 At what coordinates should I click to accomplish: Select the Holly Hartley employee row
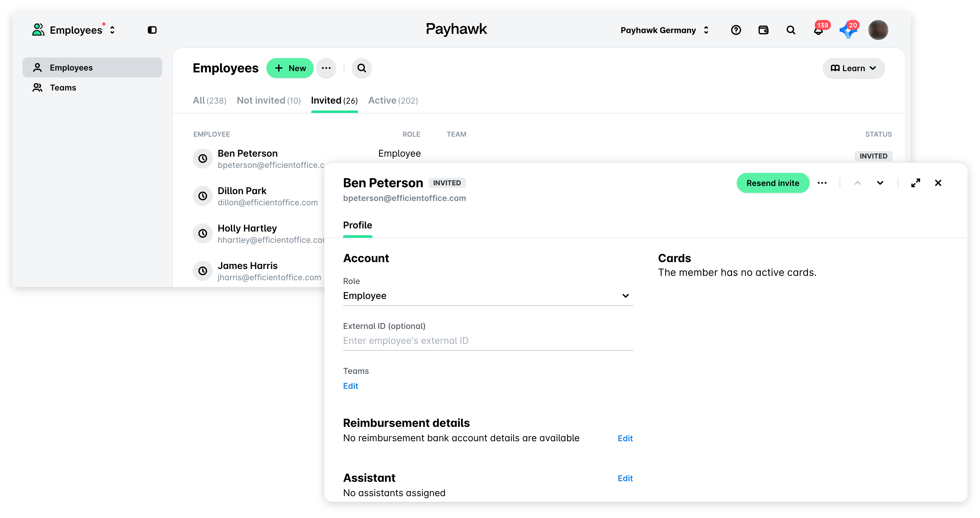(x=259, y=234)
